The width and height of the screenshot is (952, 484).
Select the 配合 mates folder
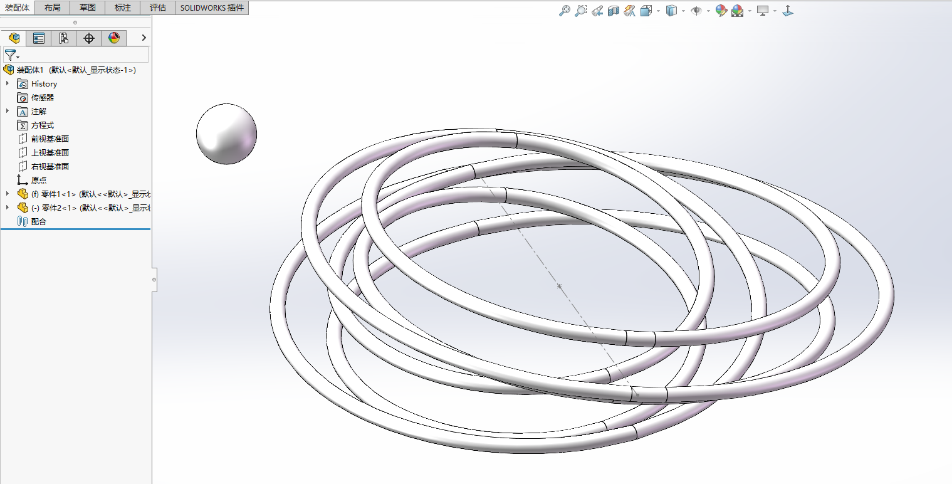(x=39, y=222)
